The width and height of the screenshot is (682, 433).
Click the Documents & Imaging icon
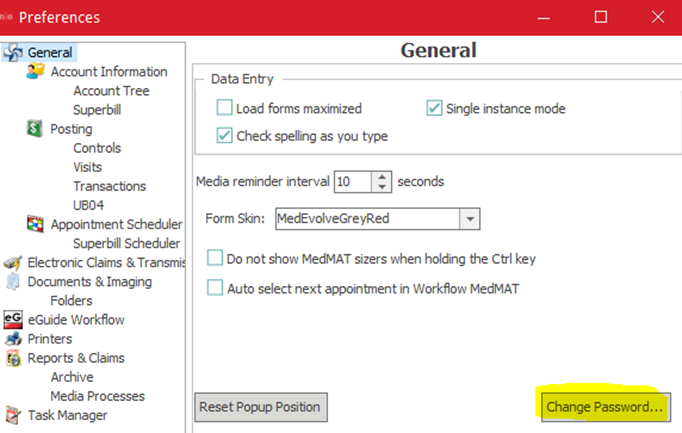coord(13,282)
